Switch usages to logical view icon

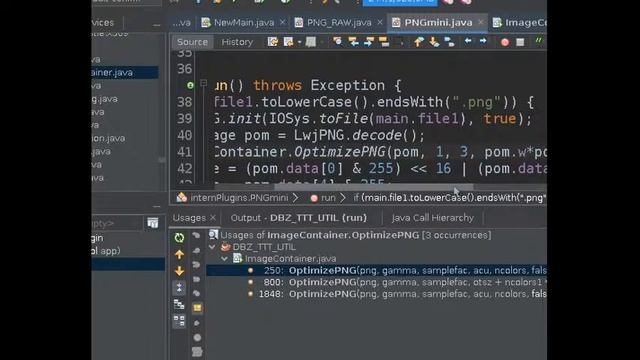pyautogui.click(x=179, y=304)
